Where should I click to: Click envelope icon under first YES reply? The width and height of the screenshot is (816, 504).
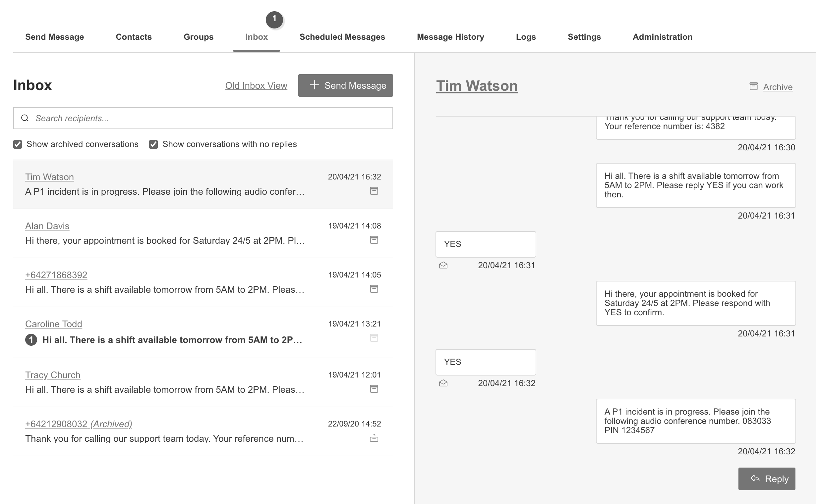[x=443, y=265]
